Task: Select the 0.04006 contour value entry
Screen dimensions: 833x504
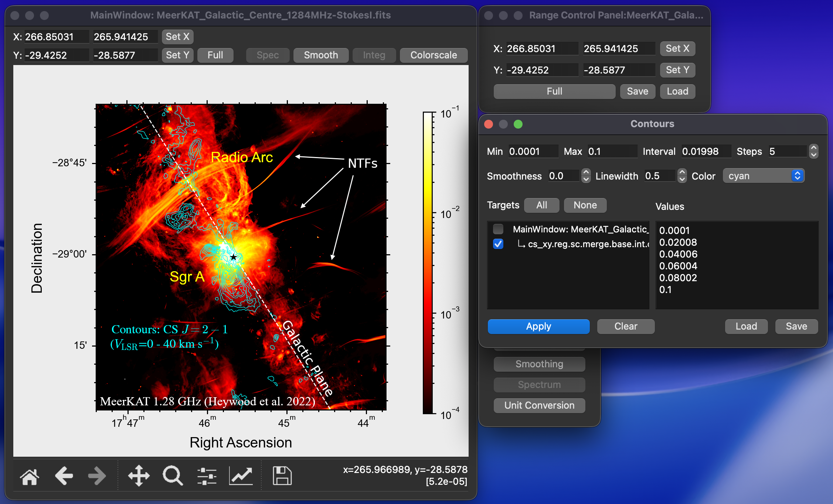Action: pyautogui.click(x=678, y=254)
